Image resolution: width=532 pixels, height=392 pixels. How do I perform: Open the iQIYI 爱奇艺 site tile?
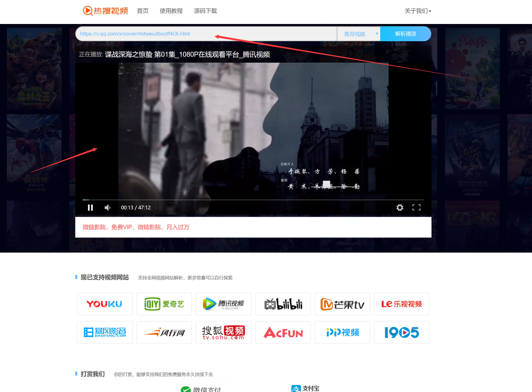pos(164,304)
